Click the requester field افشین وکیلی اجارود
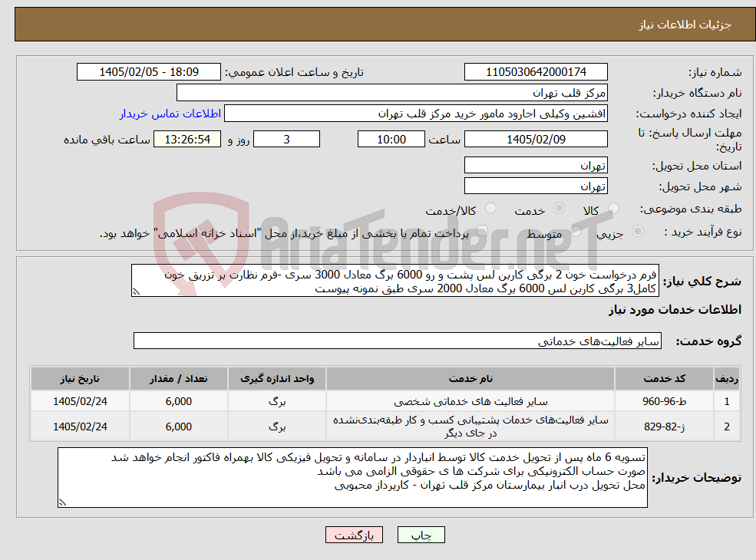This screenshot has width=756, height=560. [x=415, y=114]
